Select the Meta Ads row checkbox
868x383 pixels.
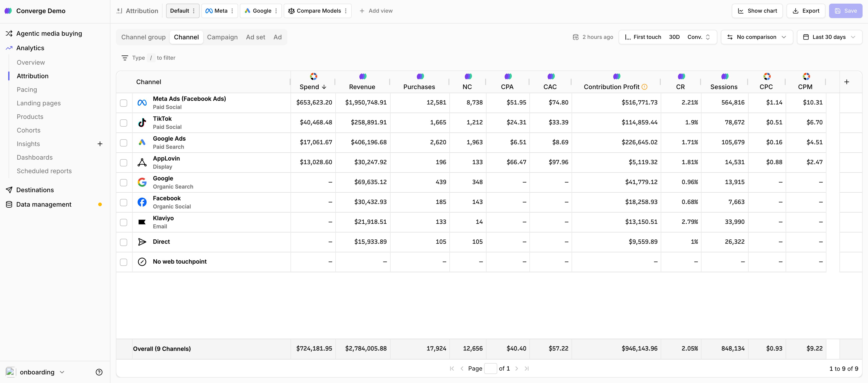(124, 103)
